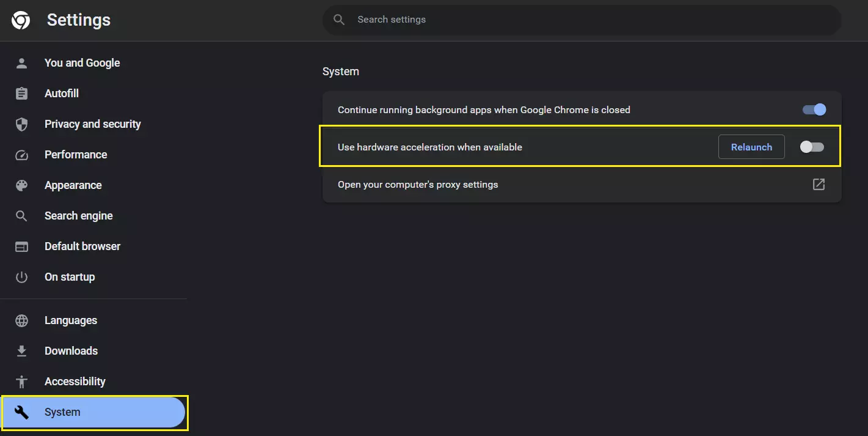Screen dimensions: 868x436
Task: Select the Search engine magnifier icon
Action: click(x=21, y=215)
